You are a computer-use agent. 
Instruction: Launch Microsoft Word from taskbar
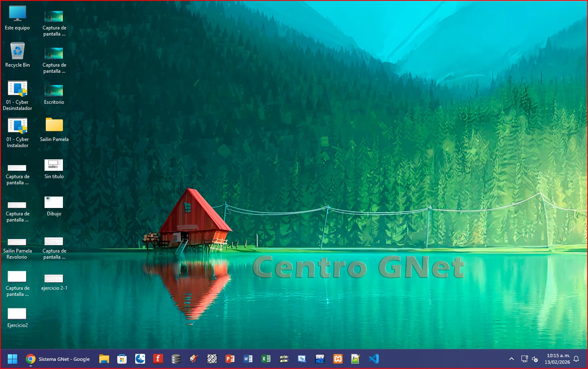click(x=248, y=359)
